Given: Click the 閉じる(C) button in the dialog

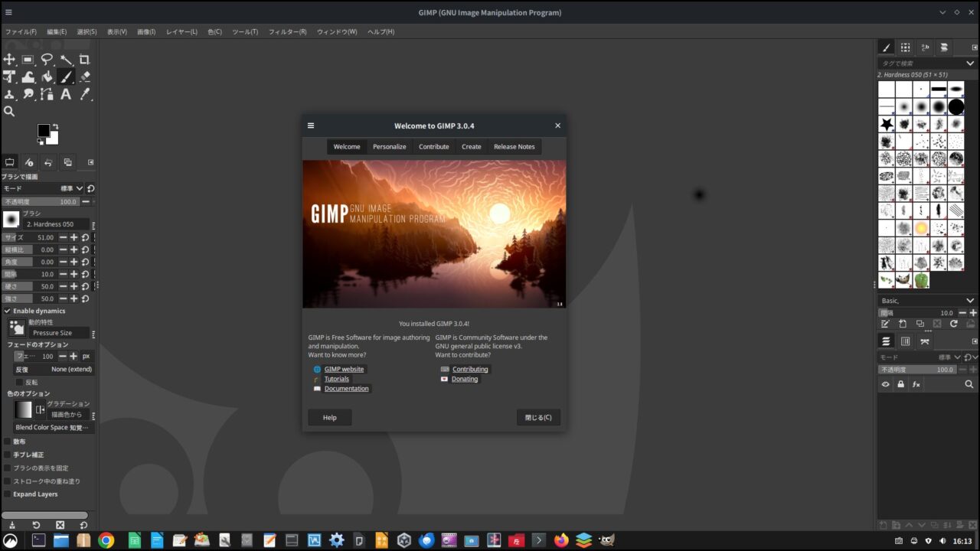Looking at the screenshot, I should (x=538, y=418).
